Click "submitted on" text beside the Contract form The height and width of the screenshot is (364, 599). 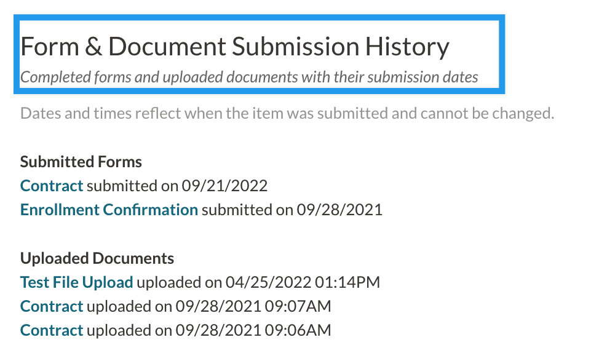point(132,186)
